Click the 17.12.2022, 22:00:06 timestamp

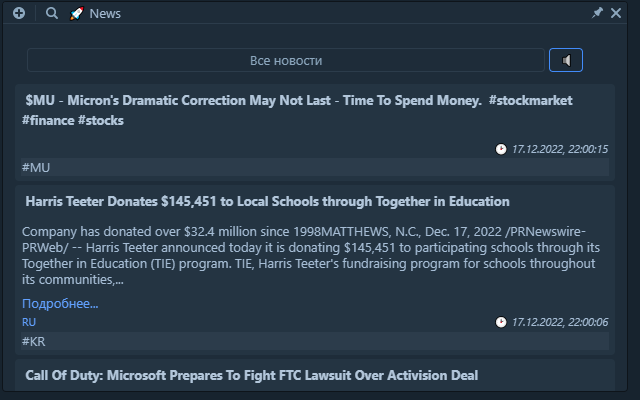560,322
